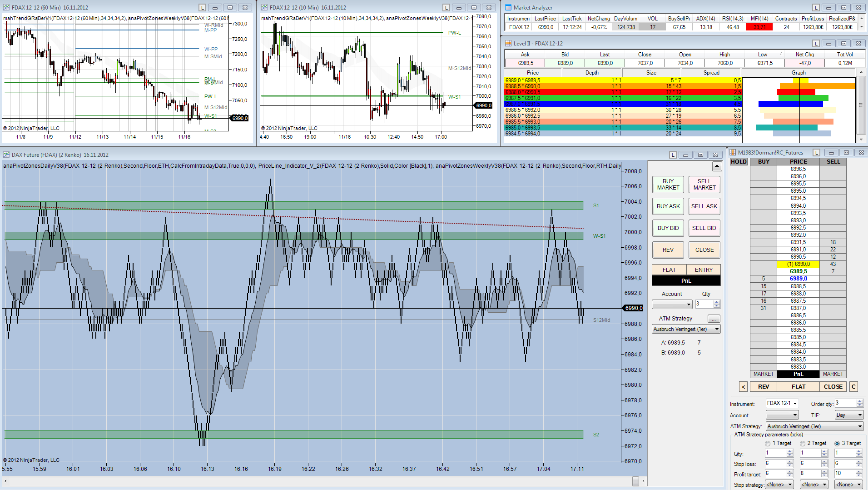
Task: Click the SELL BID button
Action: point(704,228)
